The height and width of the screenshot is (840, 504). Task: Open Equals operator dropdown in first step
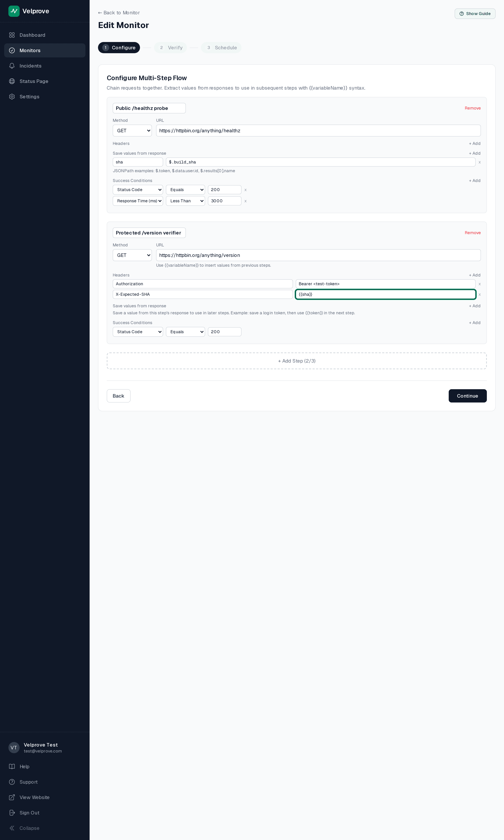tap(185, 190)
